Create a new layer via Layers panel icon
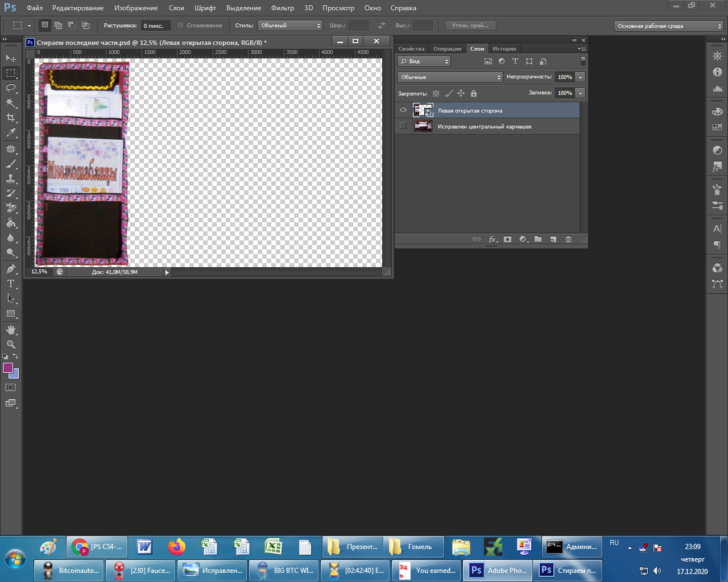This screenshot has width=728, height=582. (553, 239)
